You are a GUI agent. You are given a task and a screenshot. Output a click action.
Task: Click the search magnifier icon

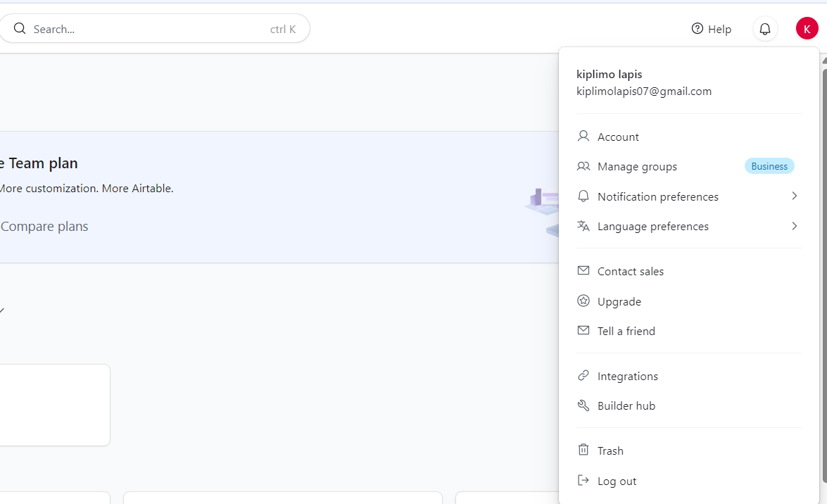coord(19,28)
